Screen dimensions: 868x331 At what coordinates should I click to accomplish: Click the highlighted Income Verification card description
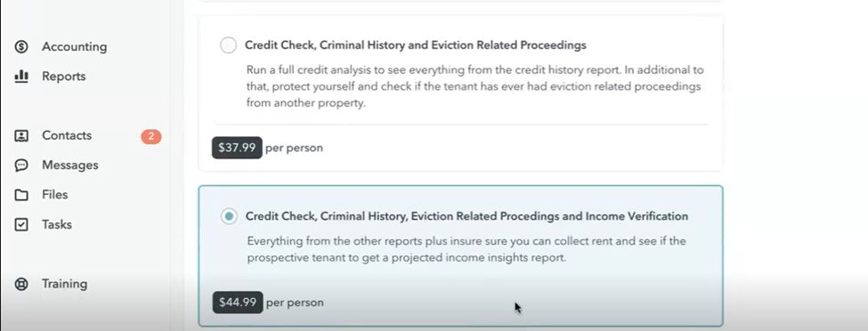(x=466, y=250)
